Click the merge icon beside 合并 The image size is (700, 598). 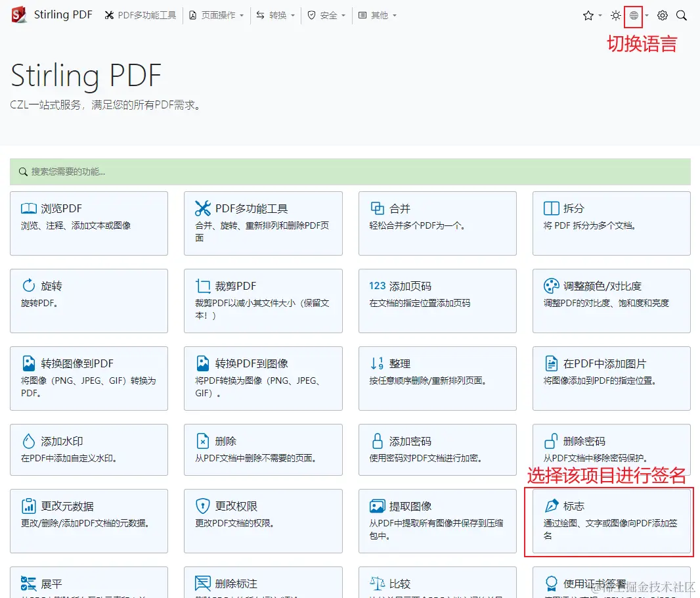(x=377, y=208)
